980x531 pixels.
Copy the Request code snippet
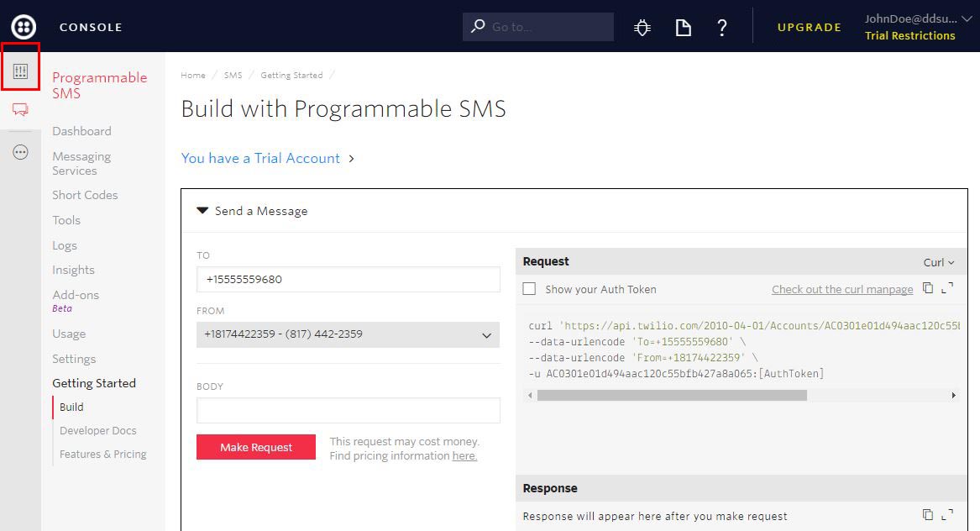coord(928,288)
